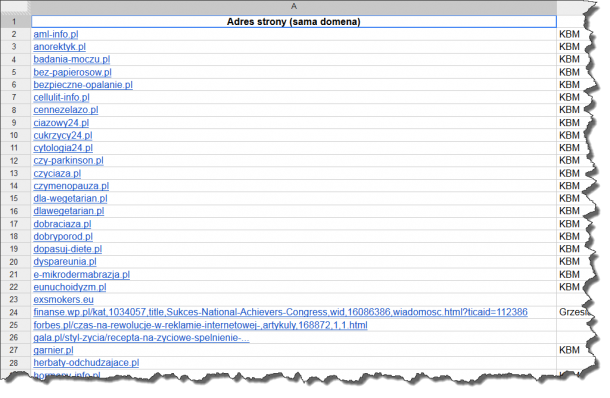Open the dyspareunia.pl link
Screen dimensions: 610x398
click(65, 262)
